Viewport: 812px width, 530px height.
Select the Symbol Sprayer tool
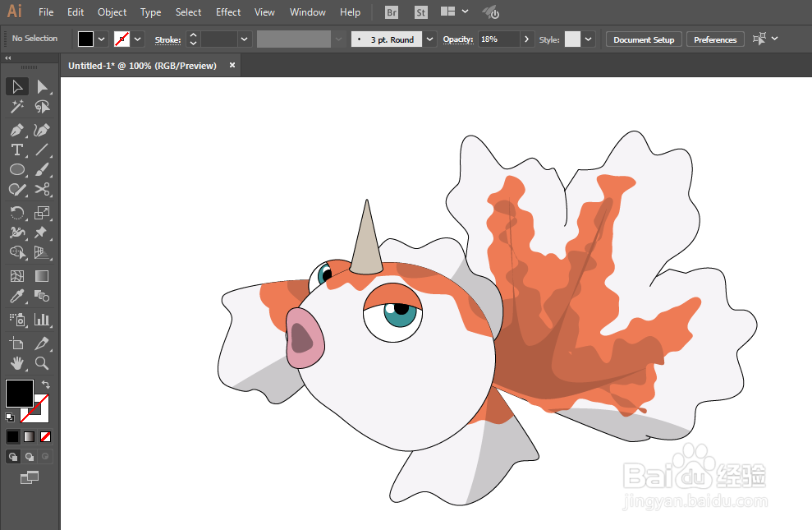tap(17, 320)
